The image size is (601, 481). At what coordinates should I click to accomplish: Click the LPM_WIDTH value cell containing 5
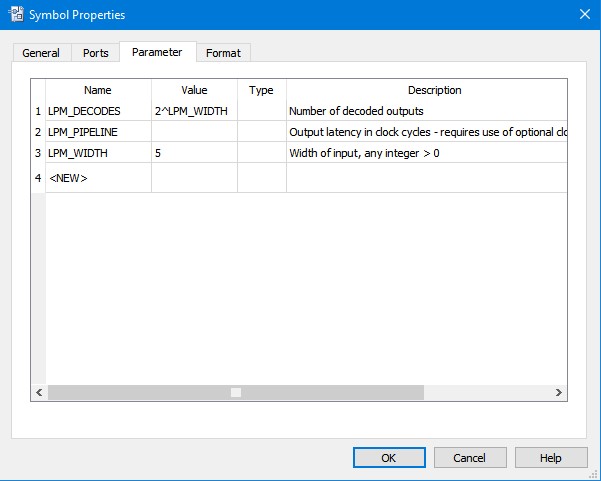pos(194,153)
